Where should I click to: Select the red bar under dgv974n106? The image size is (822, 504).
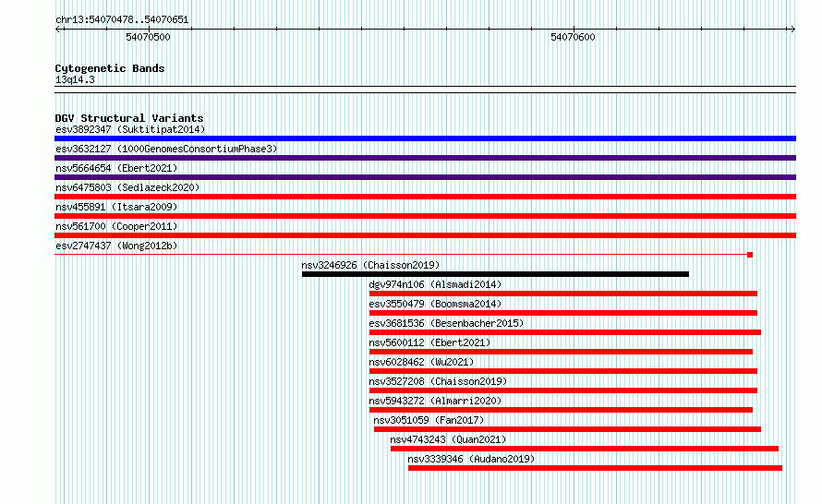click(563, 294)
